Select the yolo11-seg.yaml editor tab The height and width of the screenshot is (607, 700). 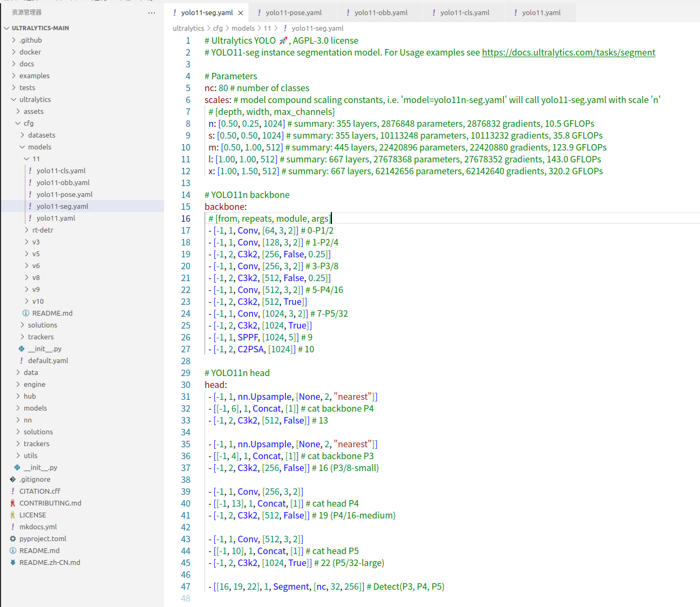pos(207,12)
